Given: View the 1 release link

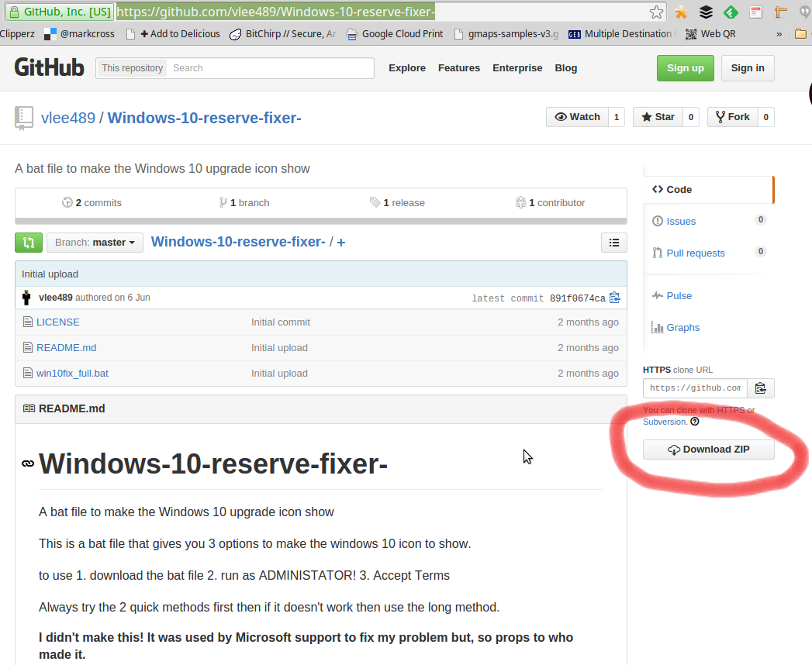Looking at the screenshot, I should pyautogui.click(x=397, y=203).
